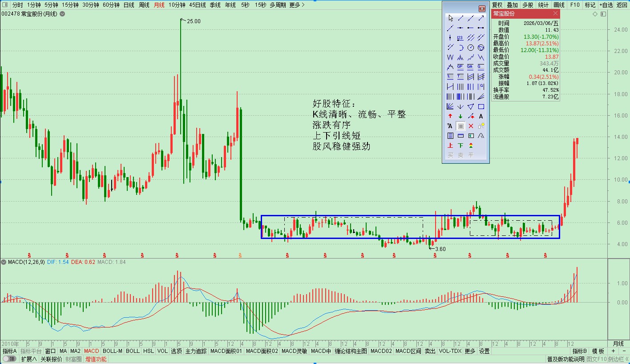
Task: Pick the 123 price label drawing tool
Action: [x=460, y=38]
